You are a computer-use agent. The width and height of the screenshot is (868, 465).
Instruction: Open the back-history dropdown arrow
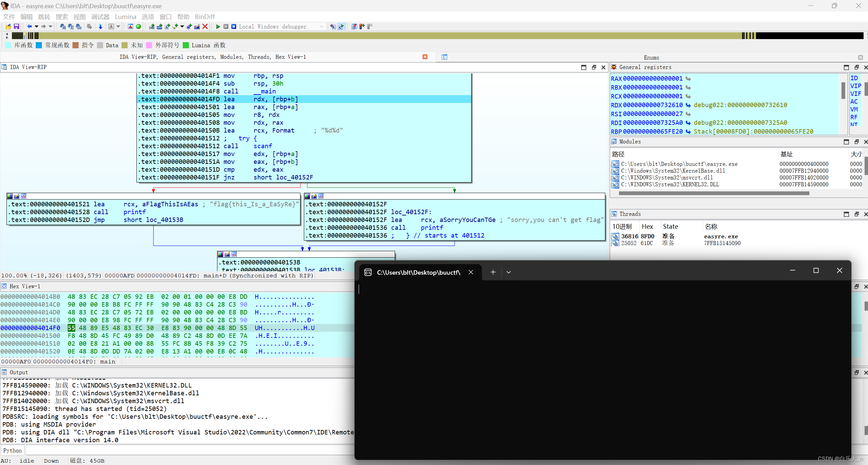pos(36,27)
